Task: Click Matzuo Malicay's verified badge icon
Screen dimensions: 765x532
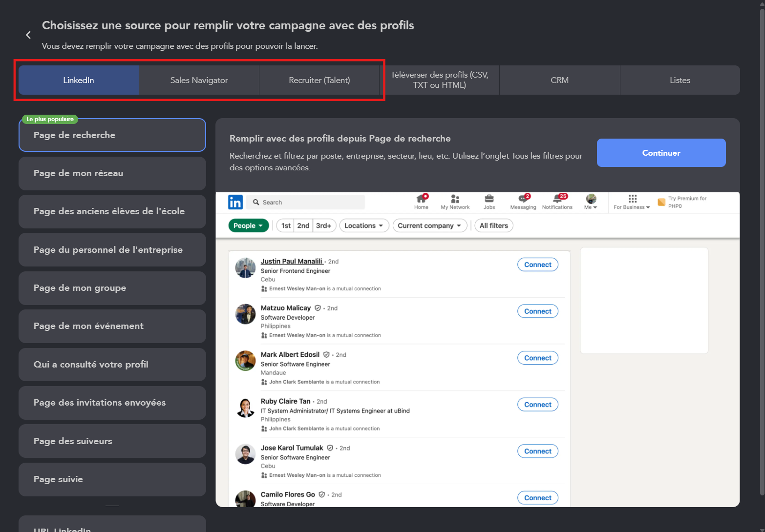Action: tap(318, 308)
